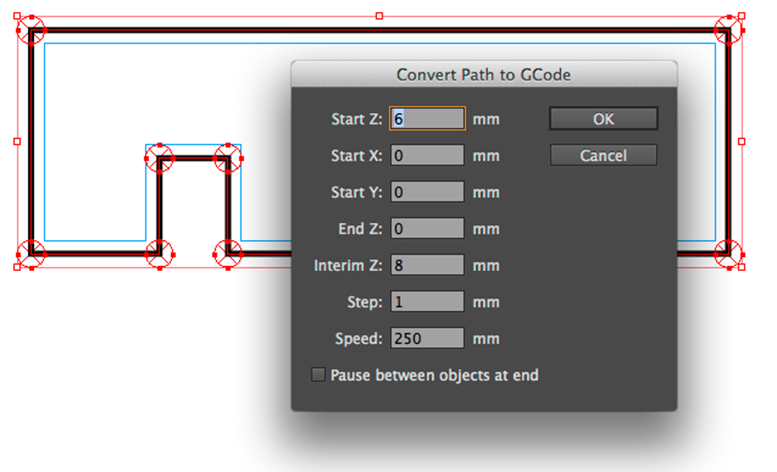Focus the Start Z input field
The image size is (777, 472).
pos(427,119)
